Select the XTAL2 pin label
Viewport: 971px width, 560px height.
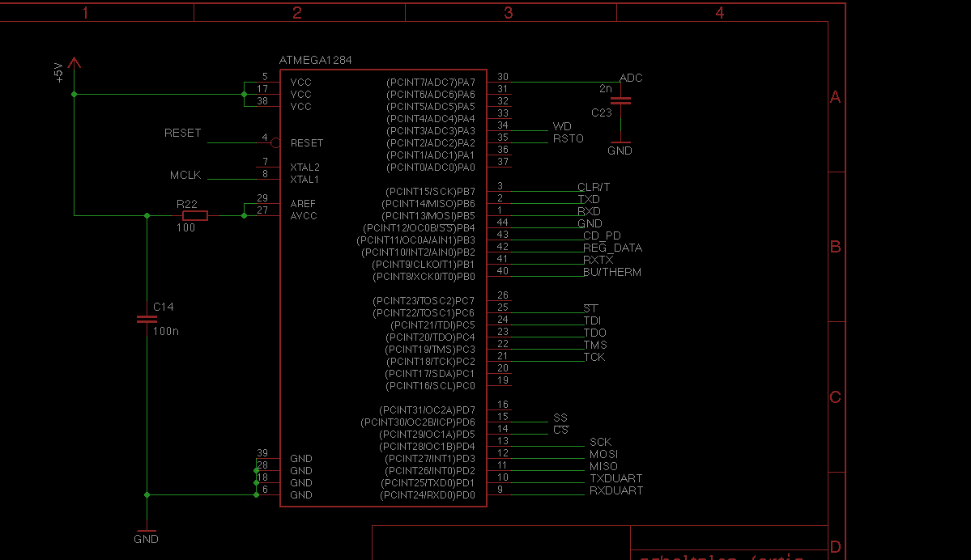click(305, 167)
